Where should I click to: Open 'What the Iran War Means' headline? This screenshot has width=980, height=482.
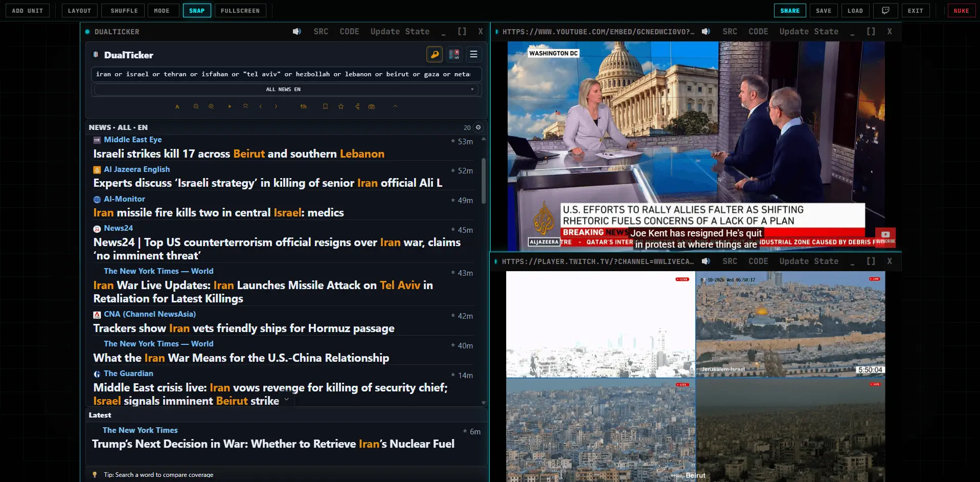click(241, 358)
